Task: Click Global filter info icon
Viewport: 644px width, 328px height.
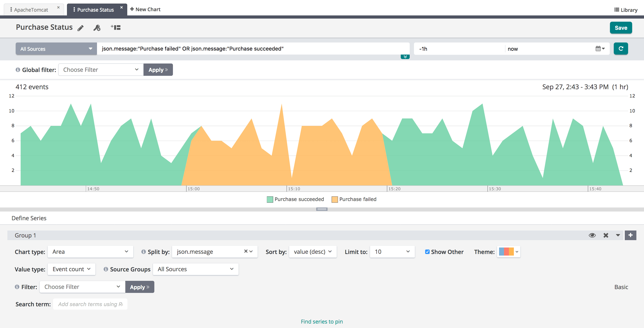Action: [18, 70]
